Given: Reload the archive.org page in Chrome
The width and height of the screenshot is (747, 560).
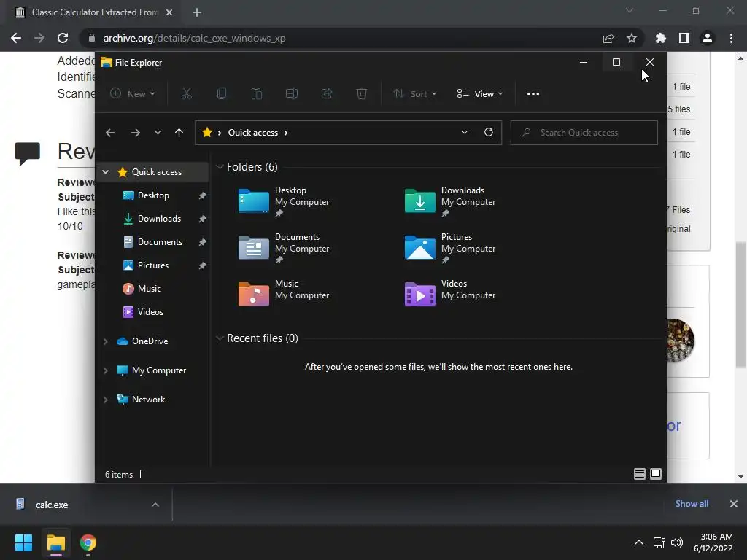Looking at the screenshot, I should point(63,38).
